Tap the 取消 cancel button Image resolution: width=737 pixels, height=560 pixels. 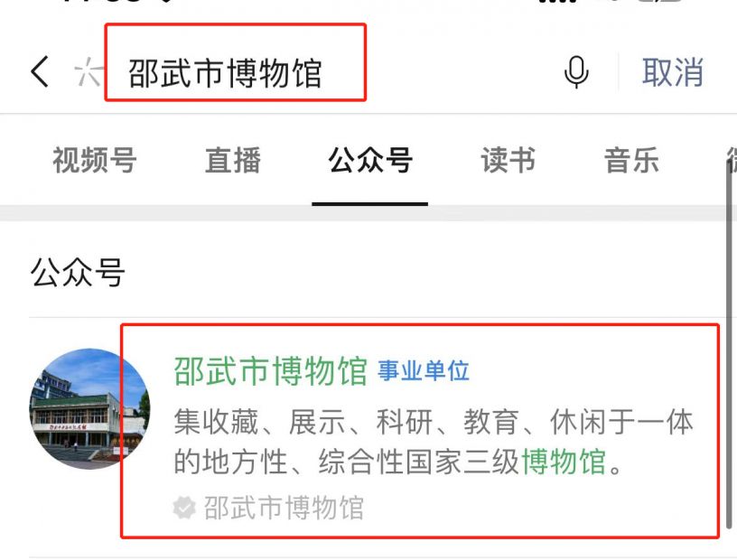pyautogui.click(x=673, y=72)
